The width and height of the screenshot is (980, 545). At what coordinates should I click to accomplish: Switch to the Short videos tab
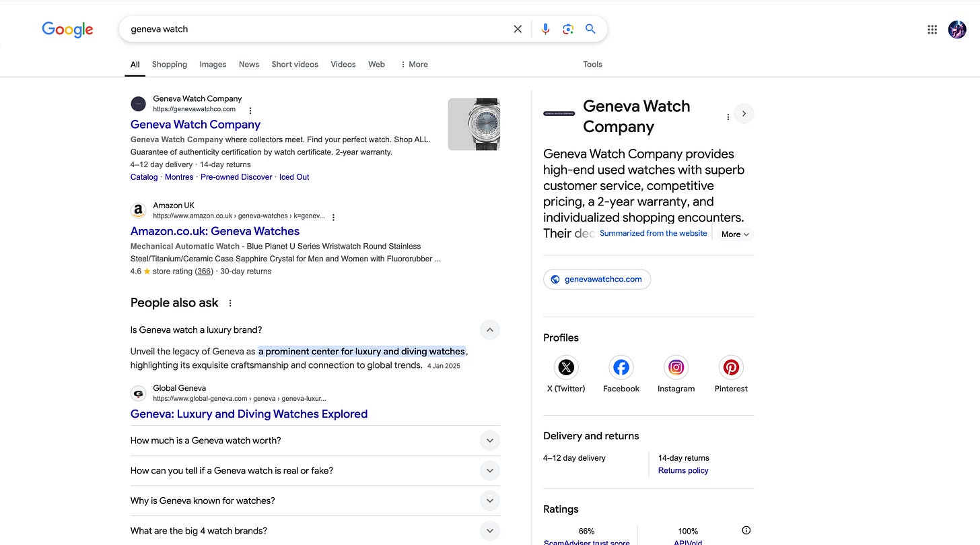[x=295, y=65]
